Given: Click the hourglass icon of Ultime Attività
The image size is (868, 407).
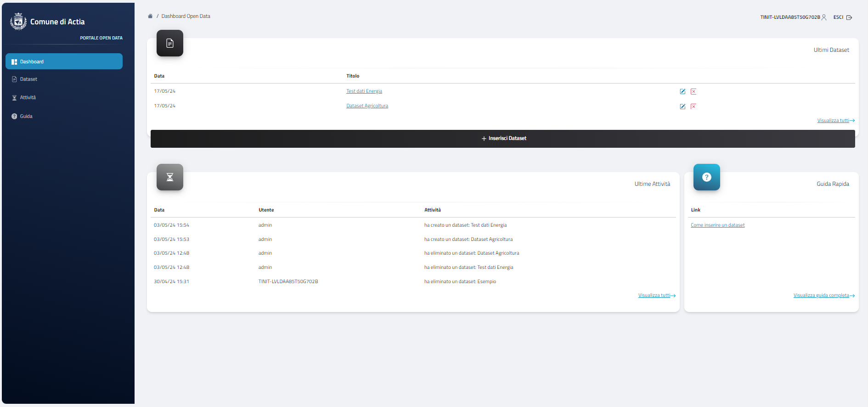Looking at the screenshot, I should [x=170, y=177].
